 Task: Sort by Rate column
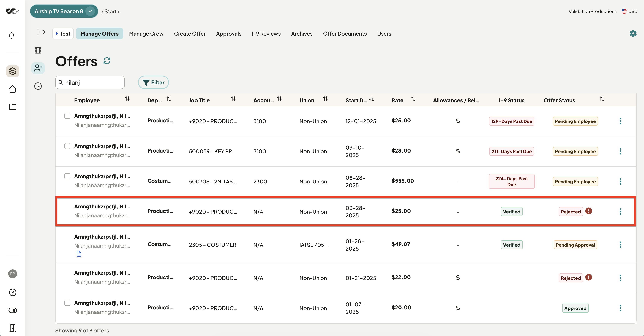coord(413,99)
